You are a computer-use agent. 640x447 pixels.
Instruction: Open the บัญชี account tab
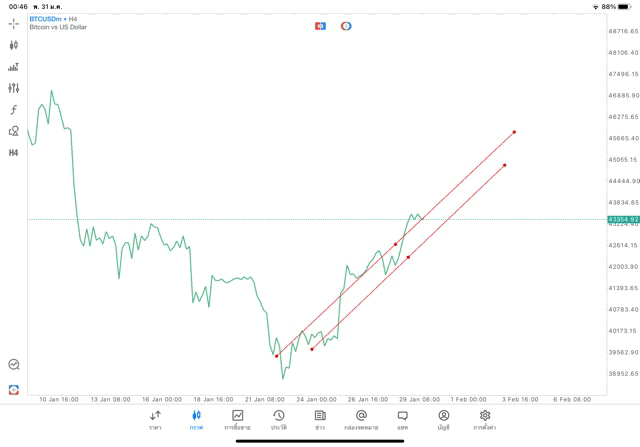[443, 419]
